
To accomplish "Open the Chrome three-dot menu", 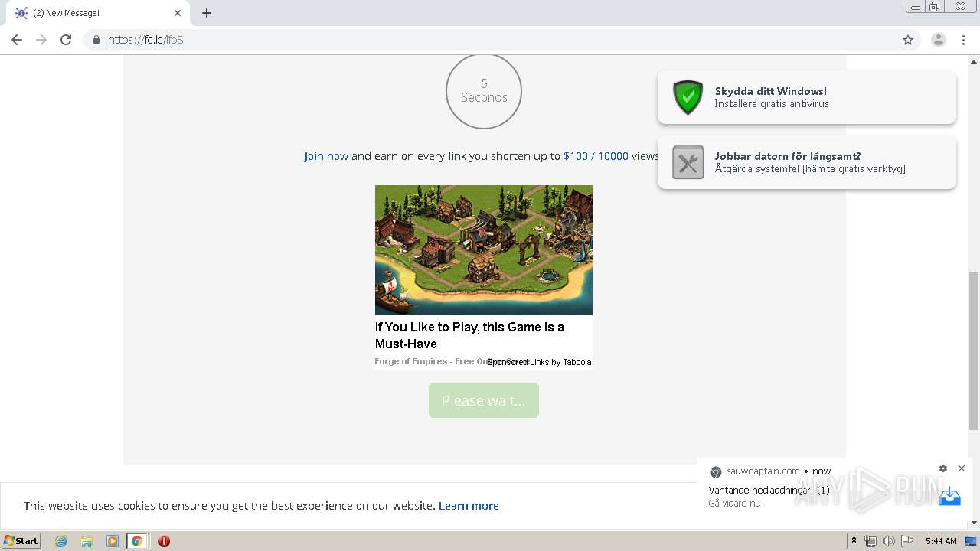I will 964,40.
